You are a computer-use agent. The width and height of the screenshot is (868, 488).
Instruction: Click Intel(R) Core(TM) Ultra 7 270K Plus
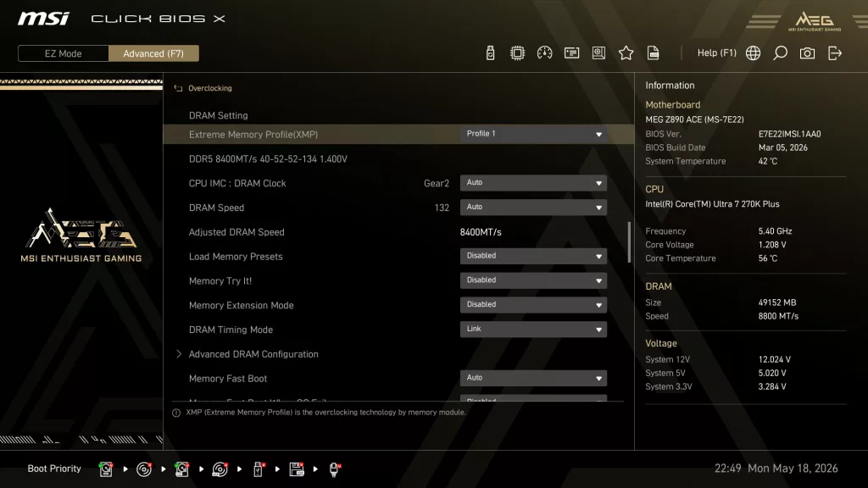click(x=712, y=204)
